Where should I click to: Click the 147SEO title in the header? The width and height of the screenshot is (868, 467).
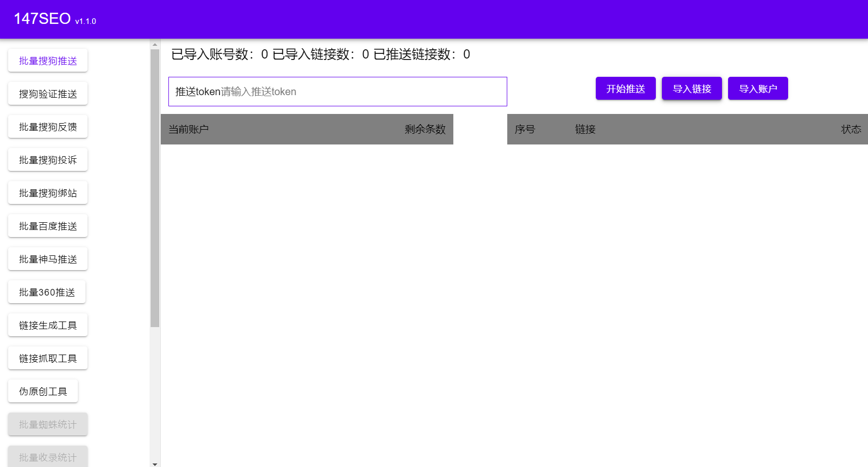point(42,19)
